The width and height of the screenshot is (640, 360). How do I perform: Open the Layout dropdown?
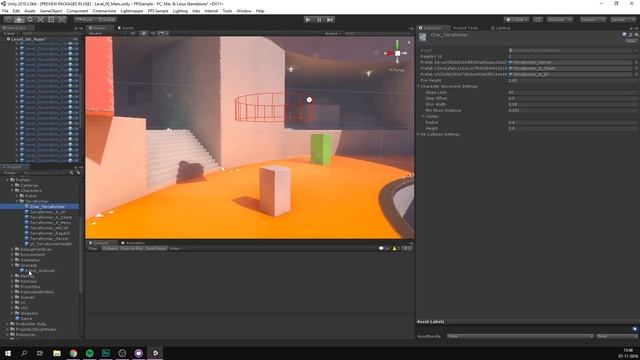[x=622, y=20]
